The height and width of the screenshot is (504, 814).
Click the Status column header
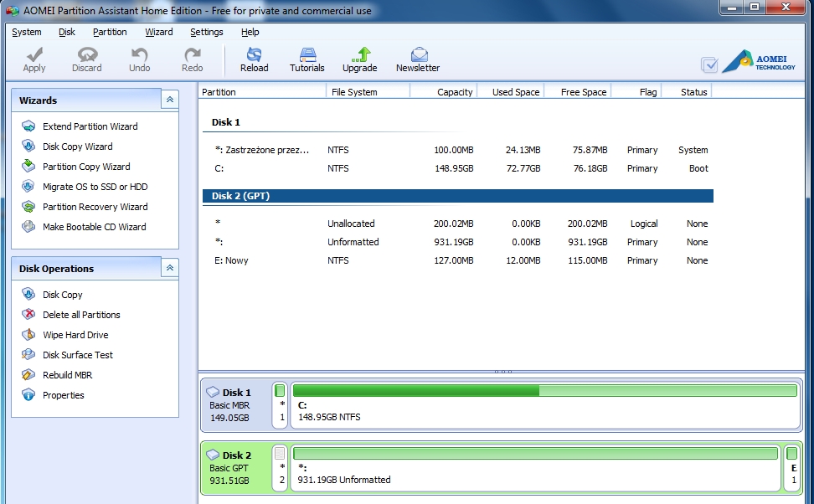click(x=687, y=92)
